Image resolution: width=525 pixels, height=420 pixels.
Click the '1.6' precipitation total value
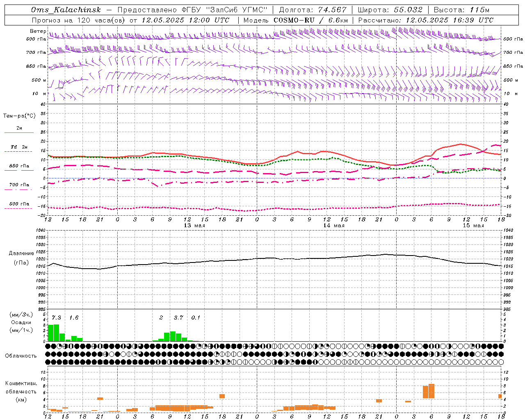click(x=74, y=318)
